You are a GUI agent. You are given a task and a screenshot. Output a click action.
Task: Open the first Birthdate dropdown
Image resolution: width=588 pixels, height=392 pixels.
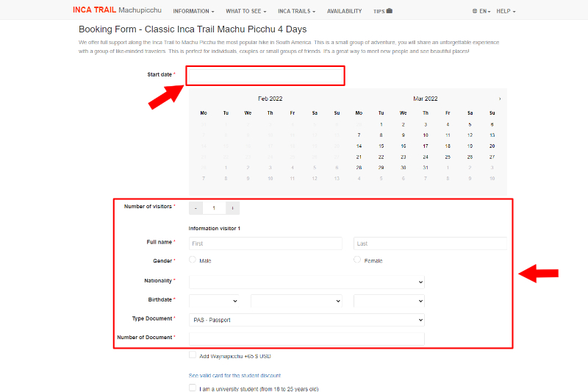tap(214, 301)
